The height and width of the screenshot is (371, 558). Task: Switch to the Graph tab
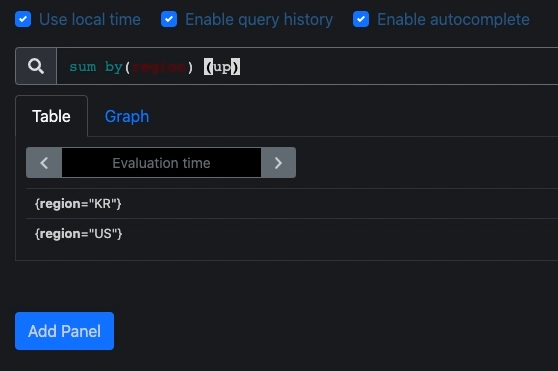point(127,116)
